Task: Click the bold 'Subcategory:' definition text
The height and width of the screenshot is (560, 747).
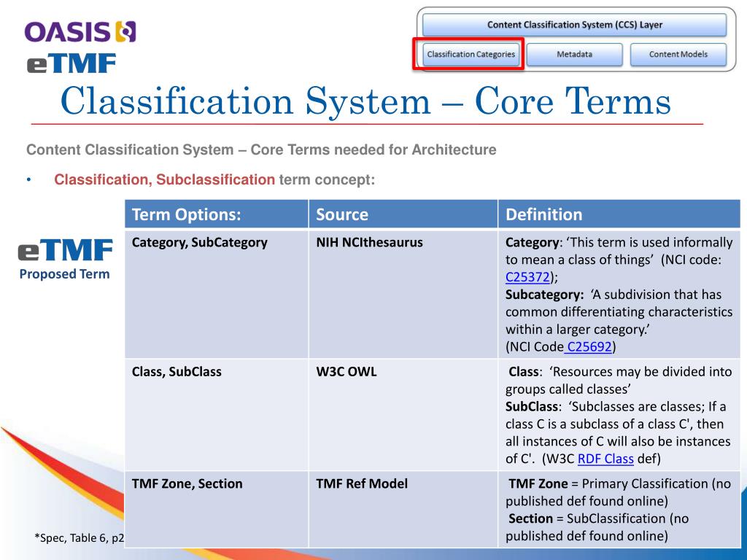Action: (544, 295)
